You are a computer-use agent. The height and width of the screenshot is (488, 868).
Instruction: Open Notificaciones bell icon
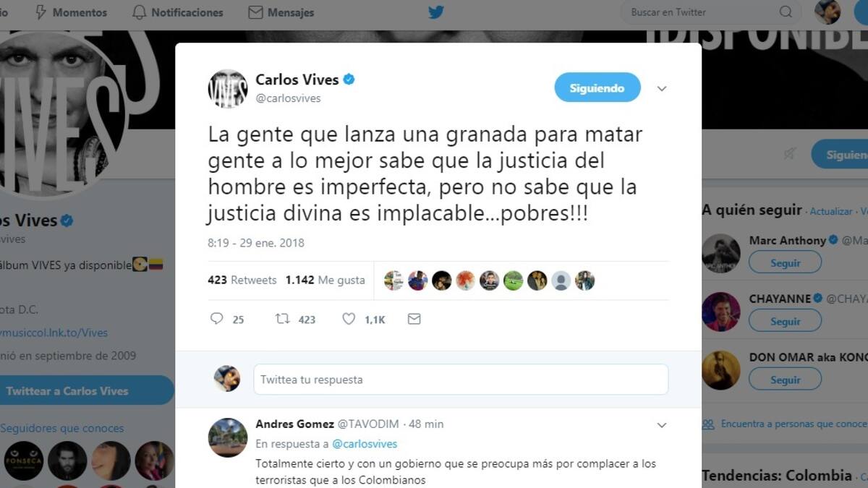(x=140, y=12)
